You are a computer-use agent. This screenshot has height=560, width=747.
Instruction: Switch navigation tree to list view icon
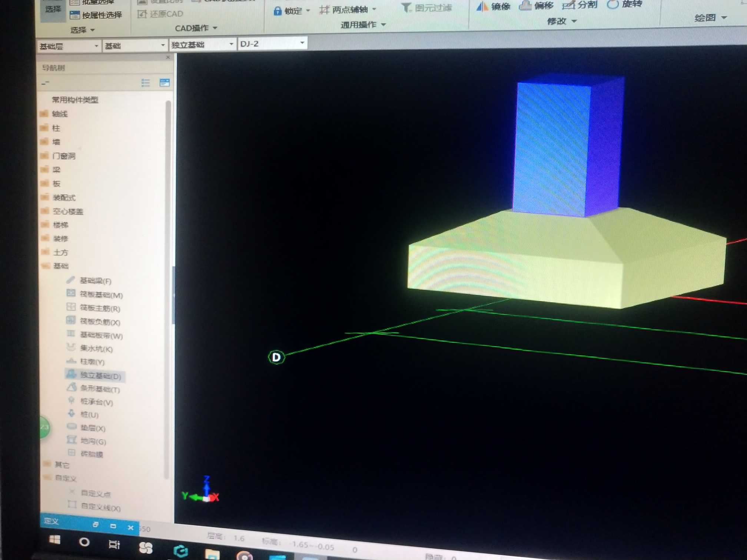click(x=146, y=83)
